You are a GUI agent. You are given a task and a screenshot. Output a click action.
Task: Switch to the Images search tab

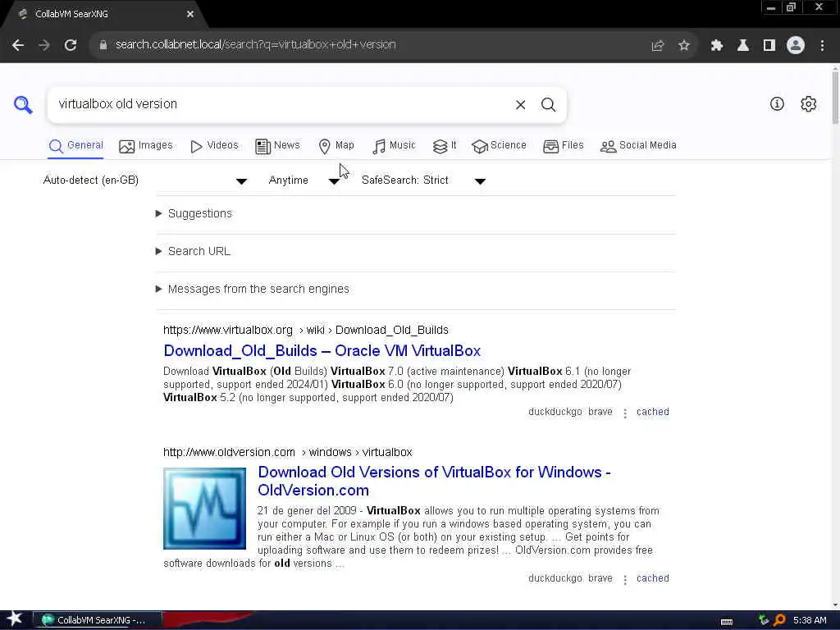pos(146,146)
